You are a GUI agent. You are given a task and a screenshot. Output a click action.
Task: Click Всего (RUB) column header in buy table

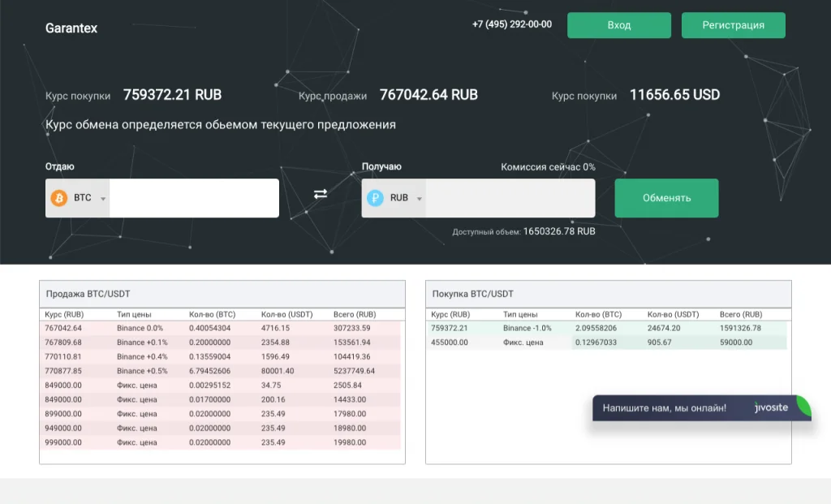741,314
